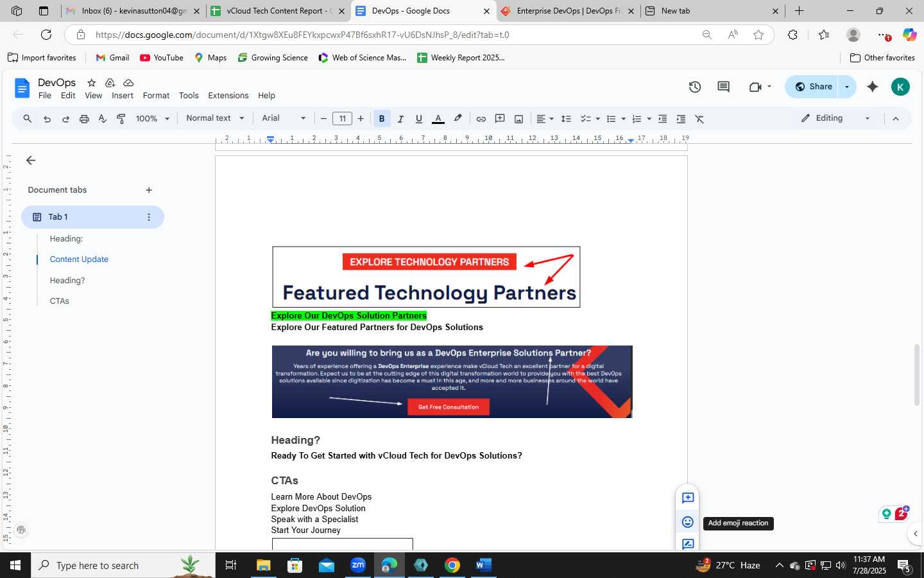Open the Gemini sparkle icon

pyautogui.click(x=873, y=87)
